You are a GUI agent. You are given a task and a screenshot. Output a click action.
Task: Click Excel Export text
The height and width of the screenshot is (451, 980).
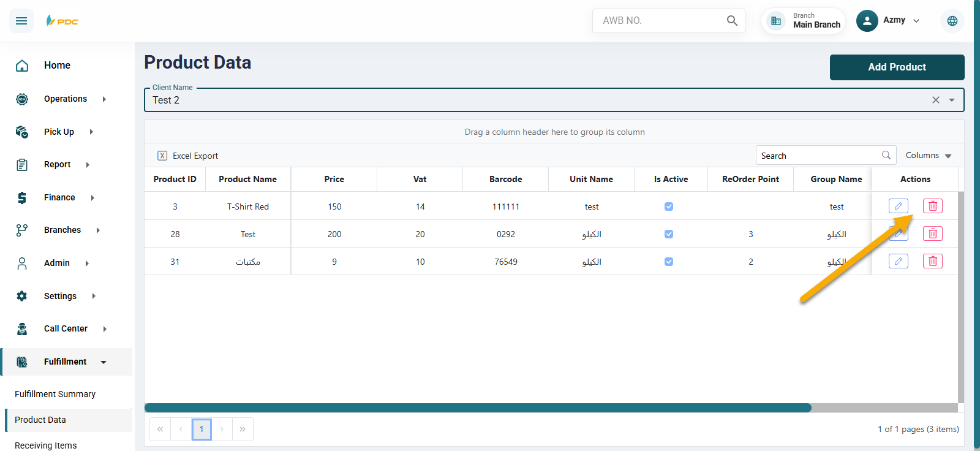coord(195,156)
